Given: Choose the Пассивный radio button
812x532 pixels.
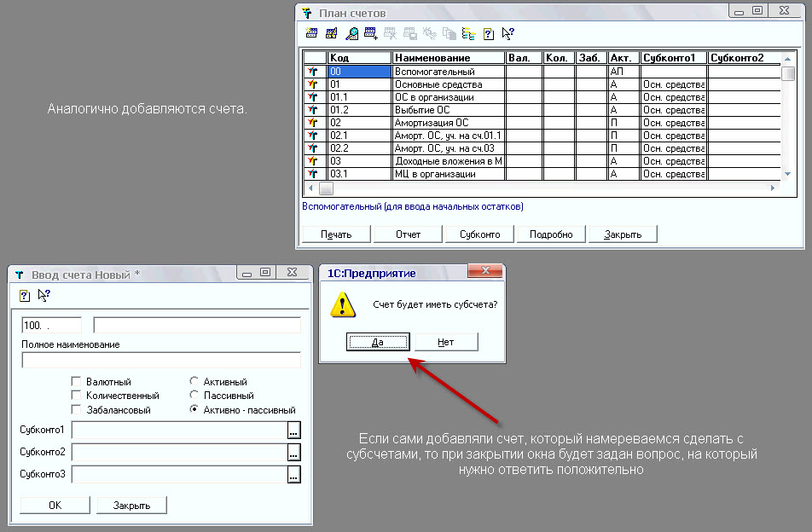Looking at the screenshot, I should (194, 396).
